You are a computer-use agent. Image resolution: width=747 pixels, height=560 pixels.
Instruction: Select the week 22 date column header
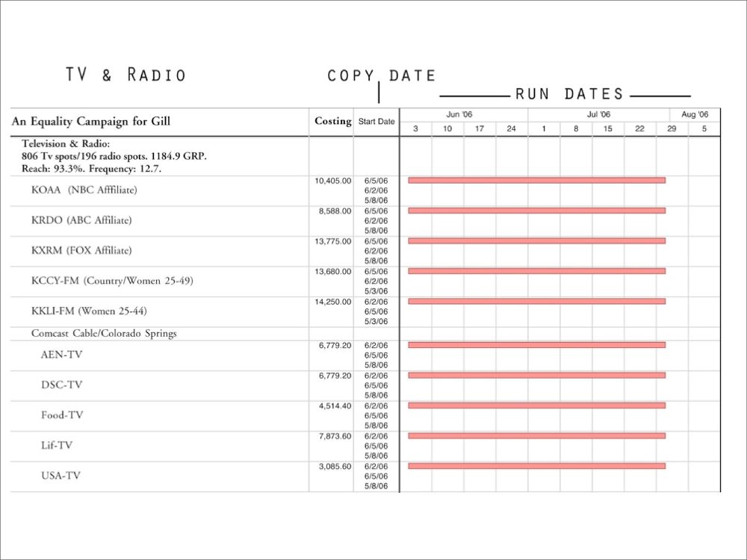640,128
